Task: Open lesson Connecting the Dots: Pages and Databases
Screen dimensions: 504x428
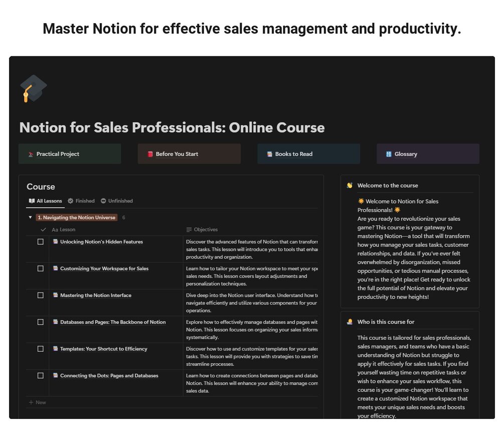Action: pyautogui.click(x=109, y=376)
